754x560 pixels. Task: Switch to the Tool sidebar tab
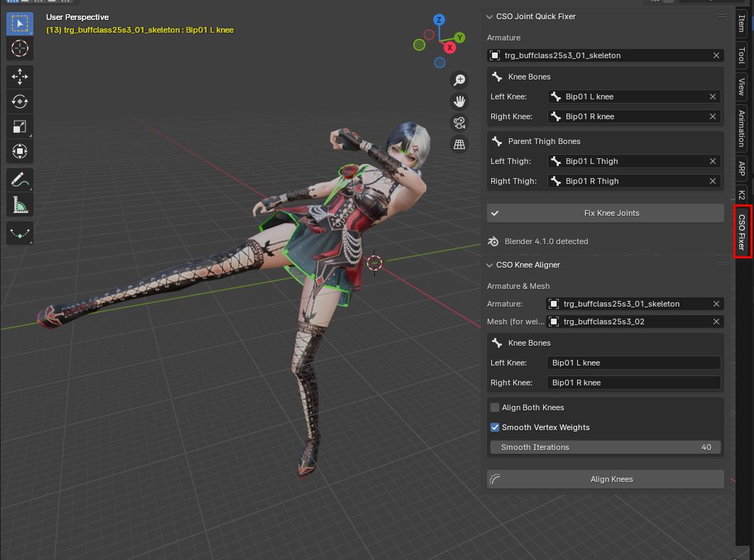[x=741, y=55]
